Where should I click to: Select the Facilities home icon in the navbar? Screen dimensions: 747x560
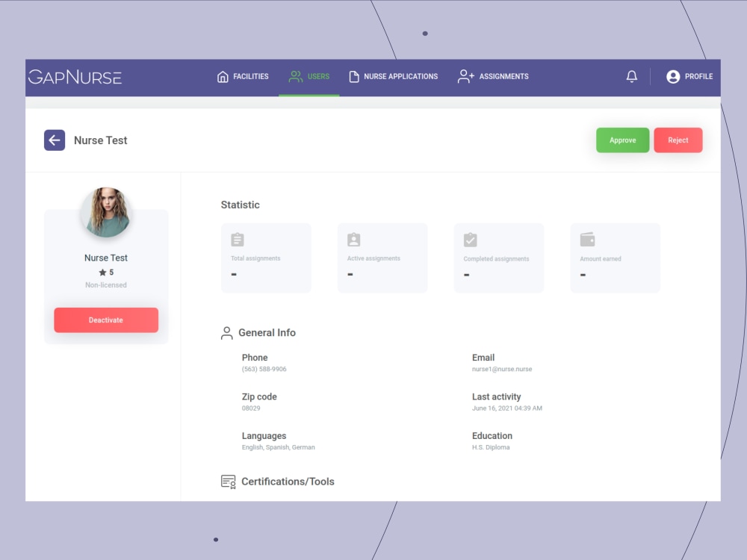pos(222,76)
